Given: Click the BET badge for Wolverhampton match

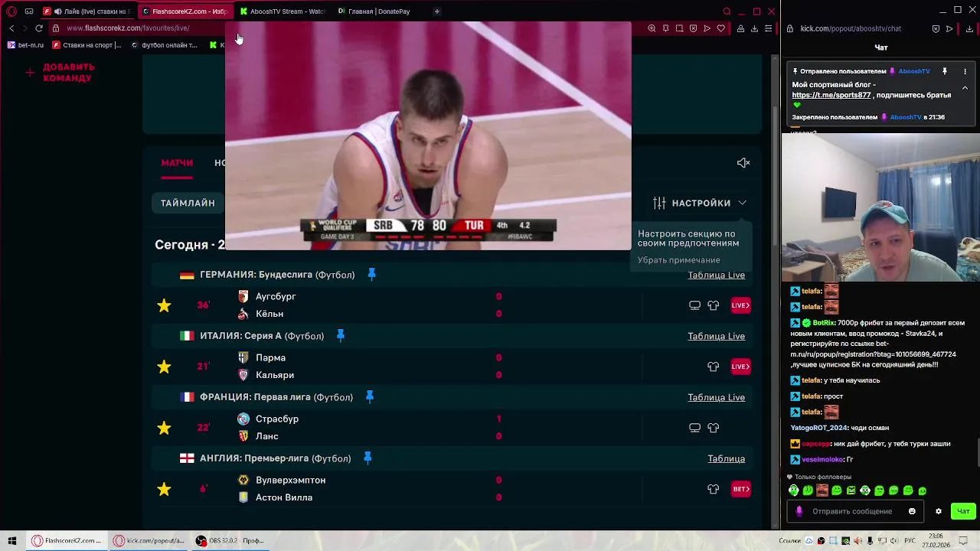Looking at the screenshot, I should (x=740, y=489).
